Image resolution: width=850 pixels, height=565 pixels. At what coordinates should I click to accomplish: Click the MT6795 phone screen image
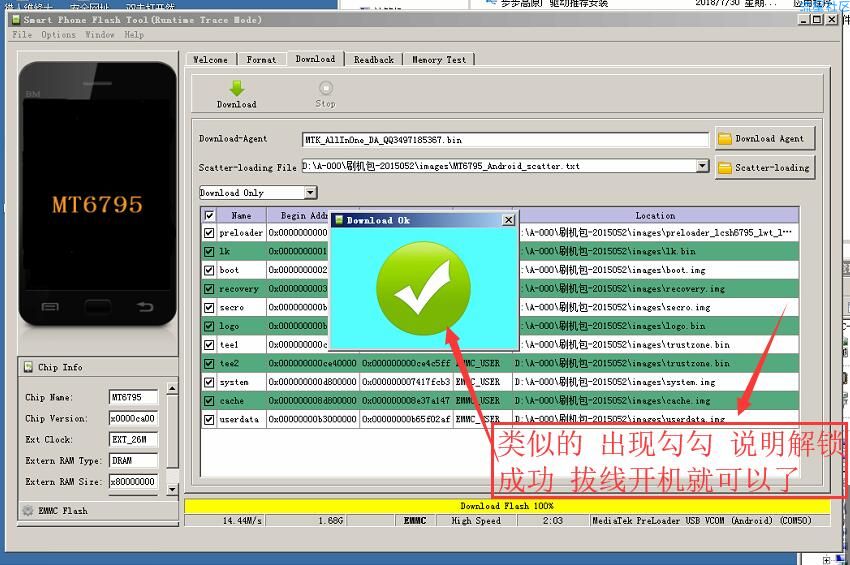click(98, 194)
